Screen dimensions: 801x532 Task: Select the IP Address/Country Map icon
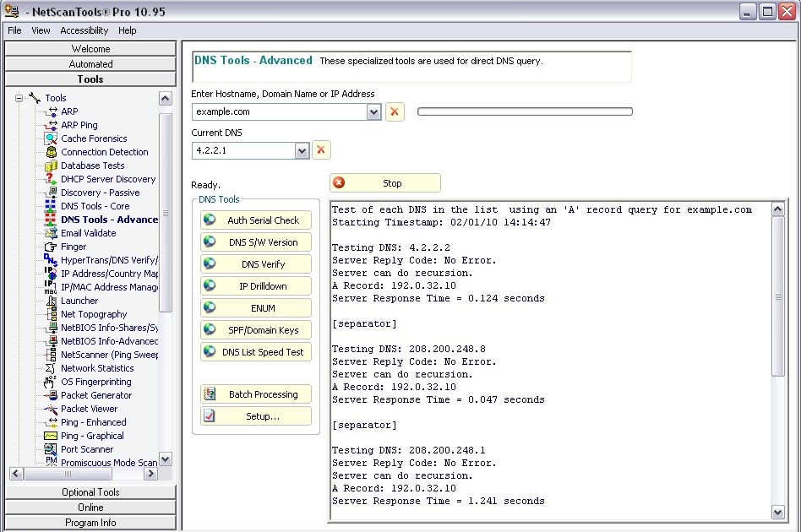coord(51,274)
